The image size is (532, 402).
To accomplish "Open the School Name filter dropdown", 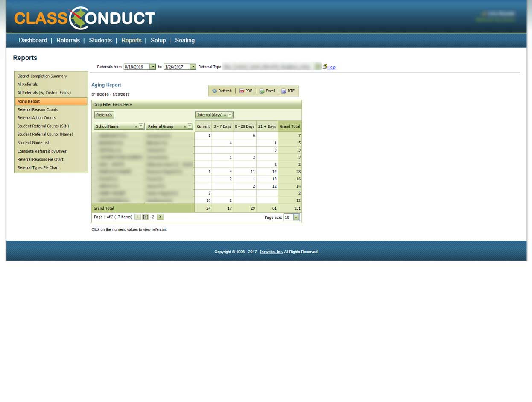I will coord(141,126).
